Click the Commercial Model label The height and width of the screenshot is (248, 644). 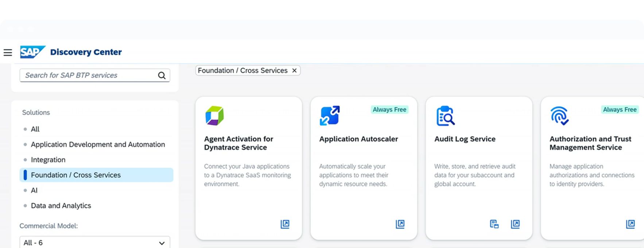[49, 226]
